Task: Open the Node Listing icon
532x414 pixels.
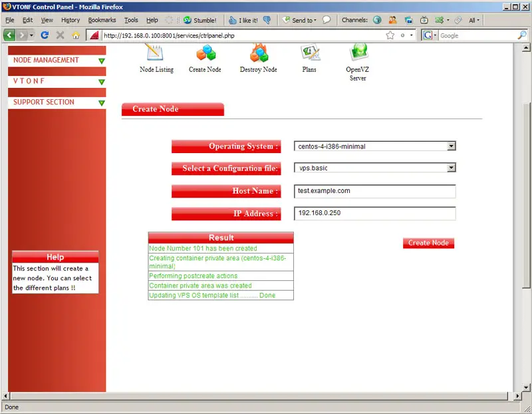Action: click(x=156, y=53)
